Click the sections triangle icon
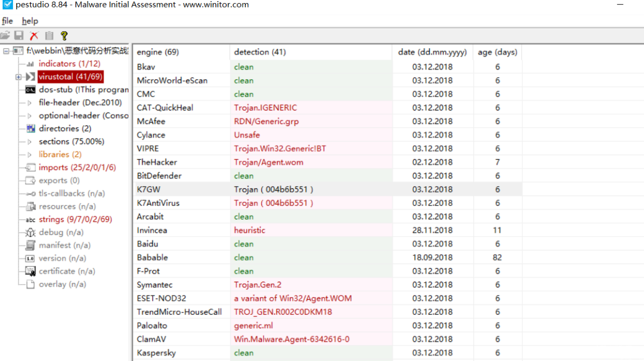The height and width of the screenshot is (361, 644). click(30, 142)
